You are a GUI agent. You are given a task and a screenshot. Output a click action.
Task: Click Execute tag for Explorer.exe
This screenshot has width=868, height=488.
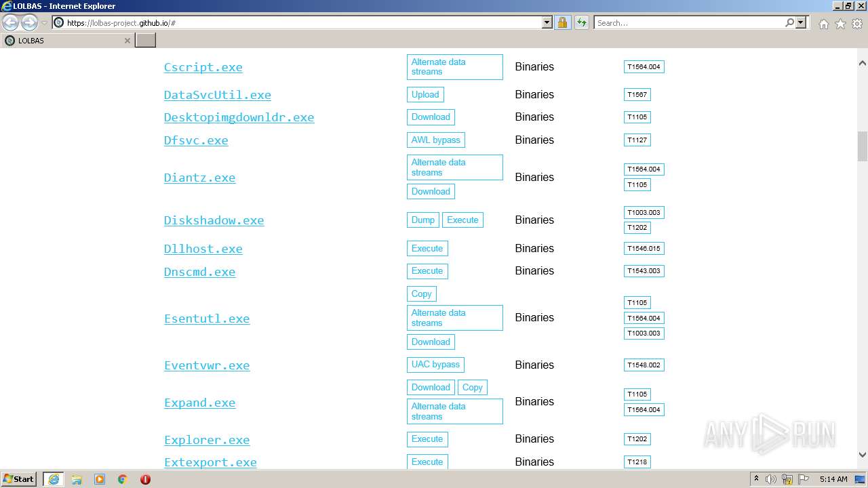coord(427,439)
